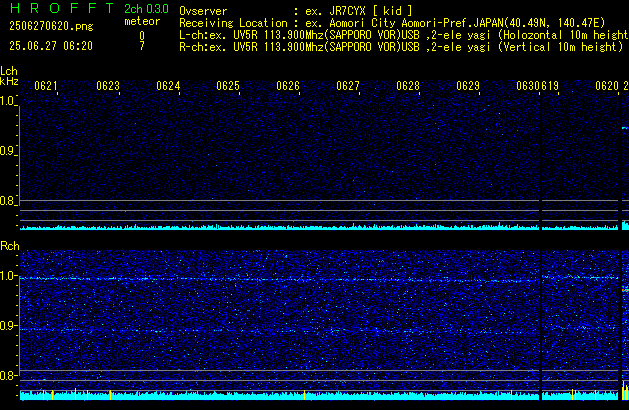The width and height of the screenshot is (629, 410).
Task: Select meteor count value 0
Action: (142, 36)
